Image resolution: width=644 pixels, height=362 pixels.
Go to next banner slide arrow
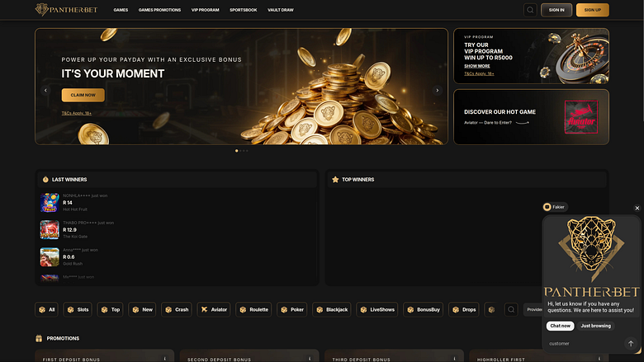click(x=437, y=90)
